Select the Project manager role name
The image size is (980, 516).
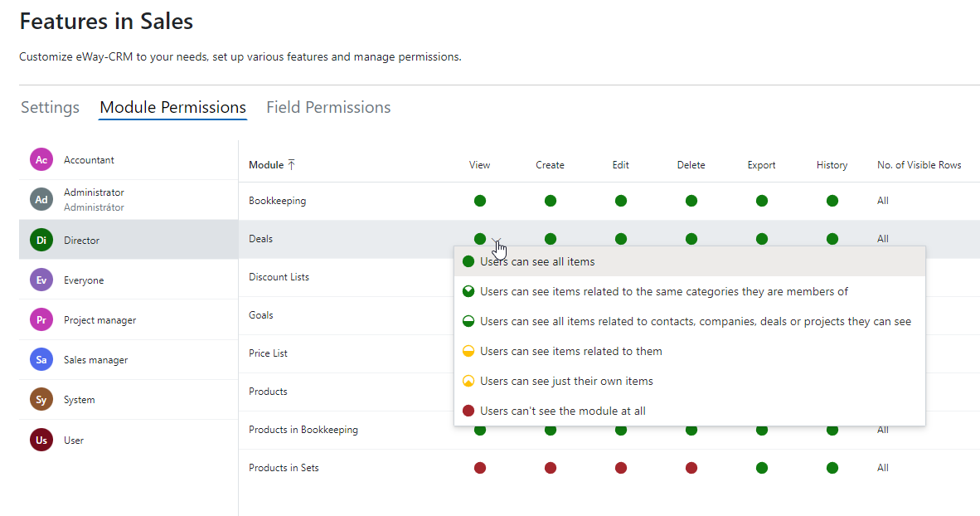(x=100, y=320)
